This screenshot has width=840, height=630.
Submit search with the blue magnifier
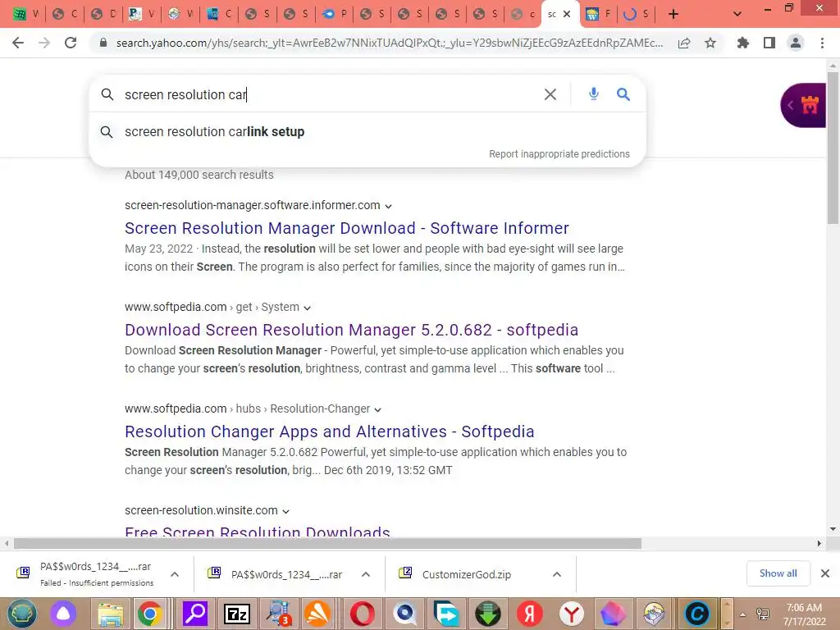coord(623,94)
